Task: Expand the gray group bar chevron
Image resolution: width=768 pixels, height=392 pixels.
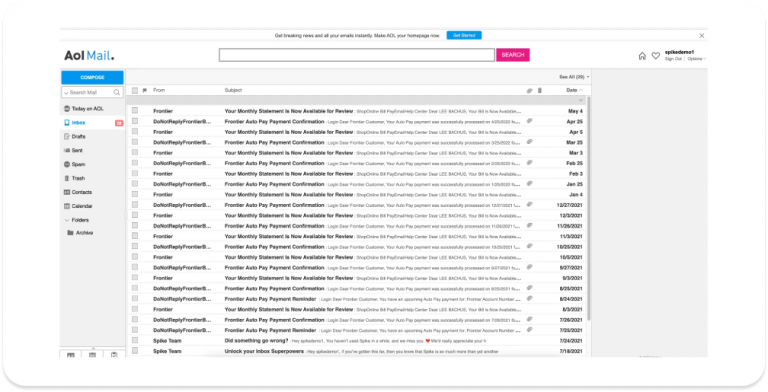Action: [581, 100]
